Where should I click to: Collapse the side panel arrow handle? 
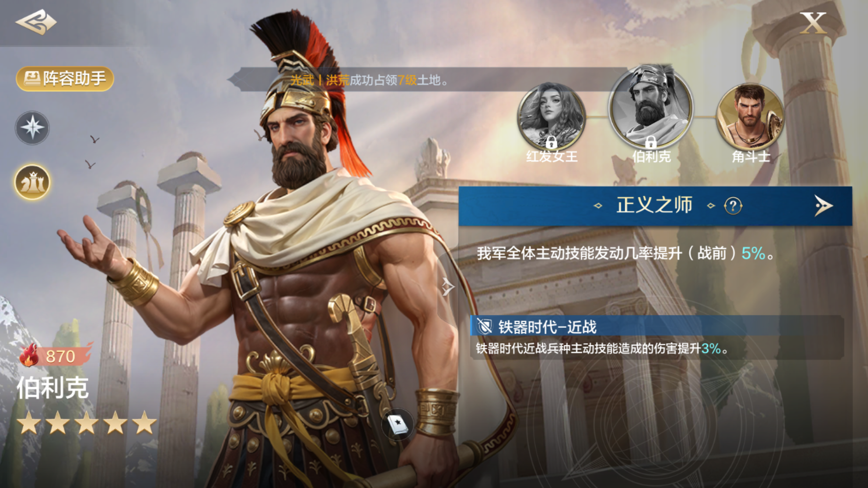tap(447, 287)
